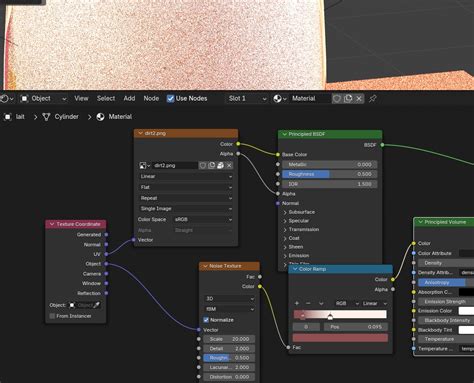474x383 pixels.
Task: Collapse the Noise Texture node
Action: (x=205, y=266)
